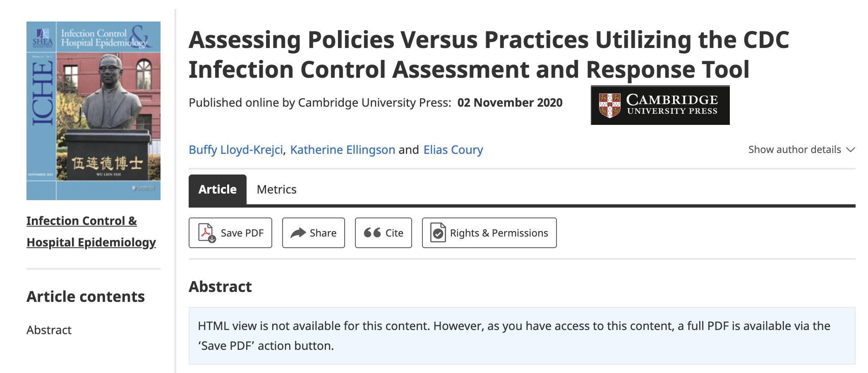Click the Show author details text
This screenshot has height=373, width=868.
794,150
